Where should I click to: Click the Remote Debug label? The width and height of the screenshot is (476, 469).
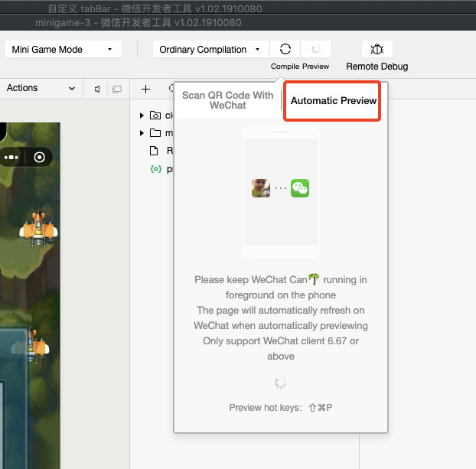tap(377, 67)
